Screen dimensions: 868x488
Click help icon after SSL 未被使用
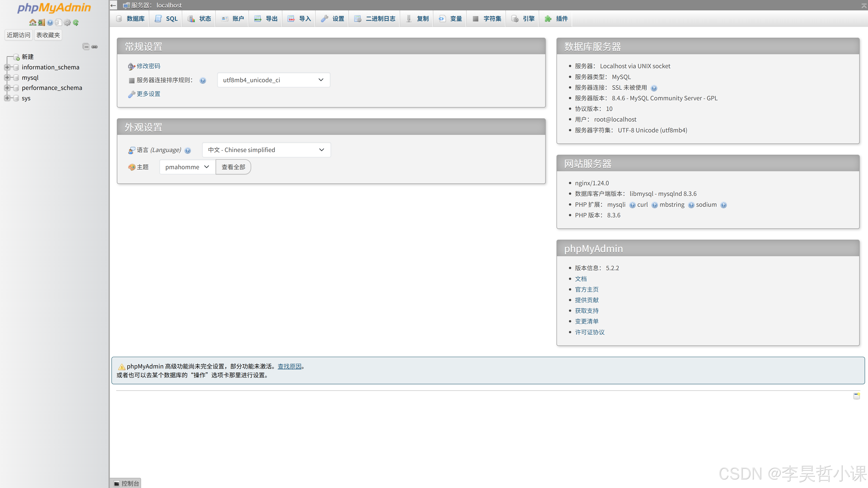tap(654, 88)
